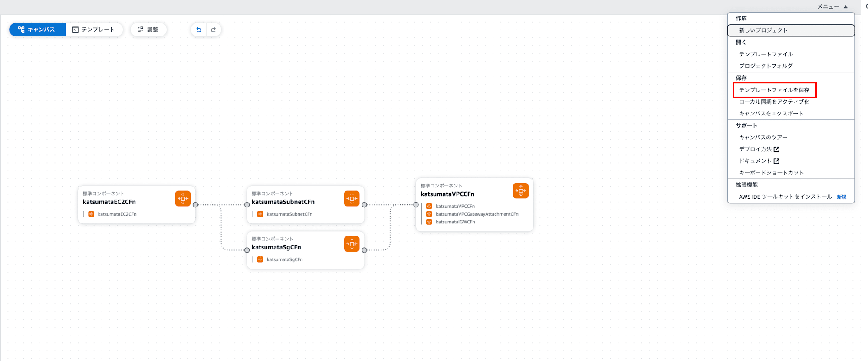Click the katsumataVPCCFn resource label under its title
868x361 pixels.
coord(455,206)
